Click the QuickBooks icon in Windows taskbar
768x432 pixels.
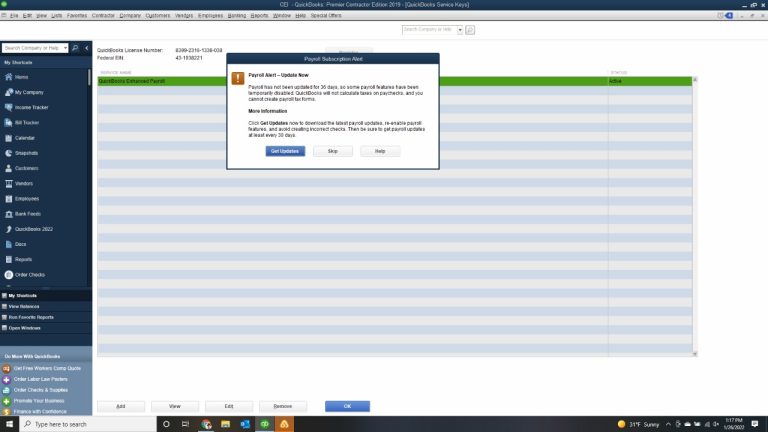(x=265, y=424)
